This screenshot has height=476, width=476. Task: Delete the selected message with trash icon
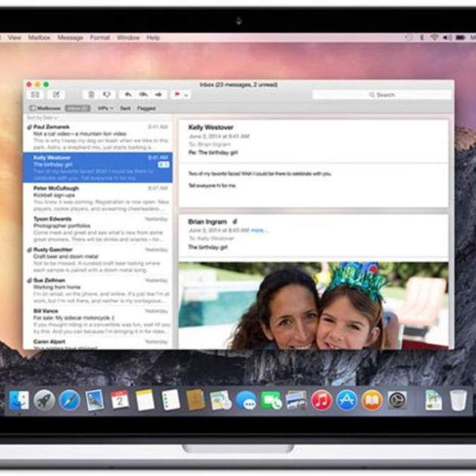[x=91, y=94]
